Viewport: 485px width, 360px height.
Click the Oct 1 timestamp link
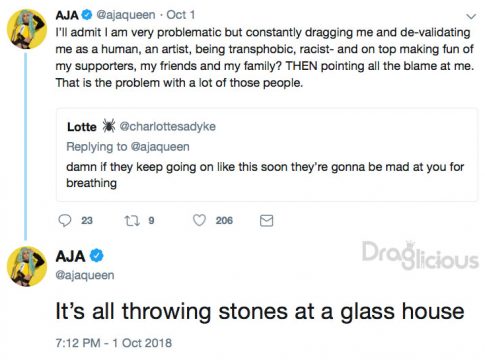180,15
